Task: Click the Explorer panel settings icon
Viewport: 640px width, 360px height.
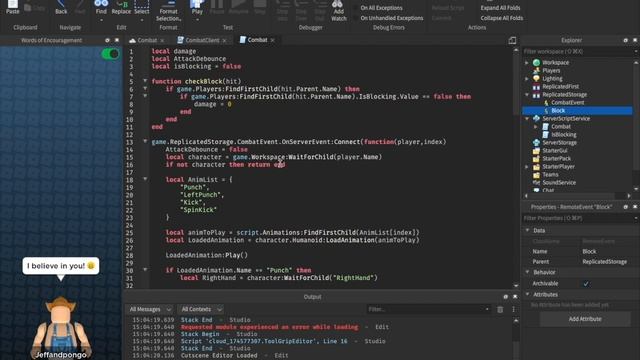Action: pyautogui.click(x=625, y=40)
